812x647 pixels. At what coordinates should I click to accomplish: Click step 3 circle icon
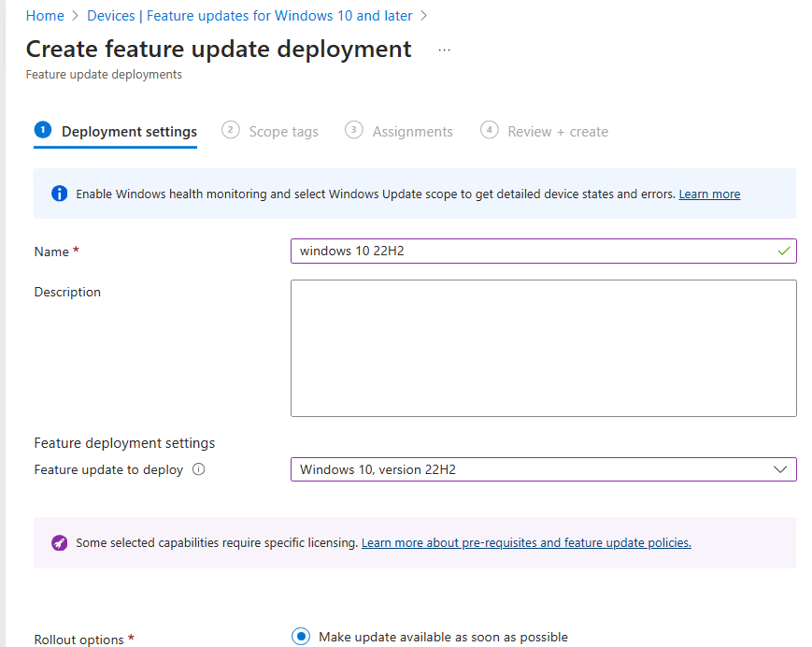pos(354,130)
